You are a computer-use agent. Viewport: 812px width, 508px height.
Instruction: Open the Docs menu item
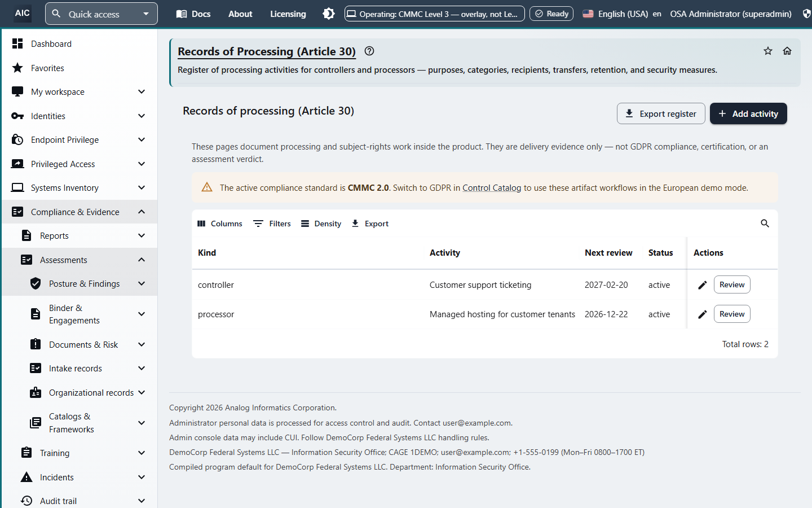pyautogui.click(x=193, y=14)
